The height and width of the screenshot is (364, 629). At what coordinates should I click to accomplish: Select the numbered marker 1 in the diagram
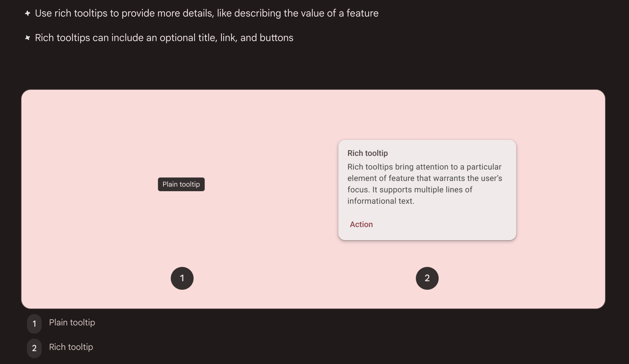182,278
